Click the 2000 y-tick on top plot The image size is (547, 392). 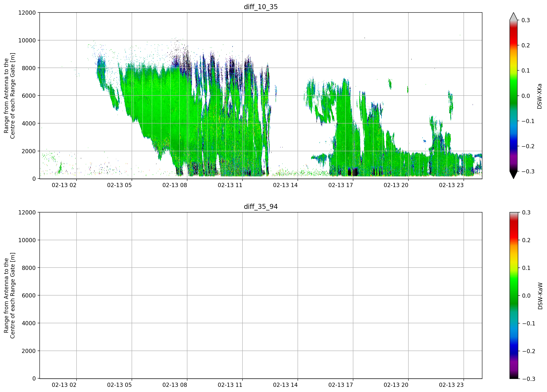click(29, 151)
